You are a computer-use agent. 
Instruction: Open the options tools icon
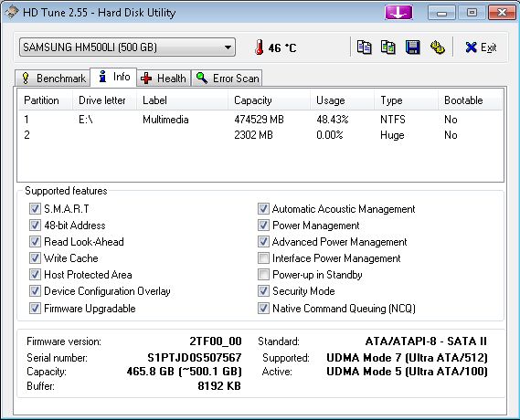click(438, 47)
